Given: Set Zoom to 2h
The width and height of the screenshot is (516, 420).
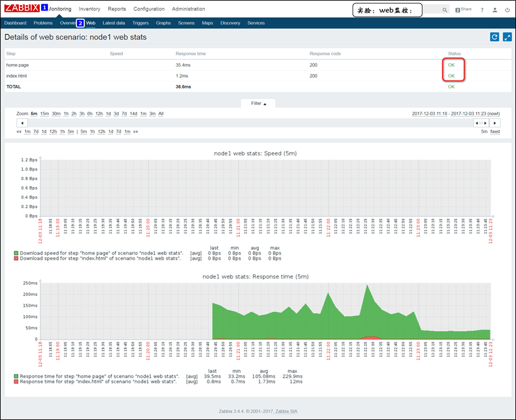Looking at the screenshot, I should [74, 114].
